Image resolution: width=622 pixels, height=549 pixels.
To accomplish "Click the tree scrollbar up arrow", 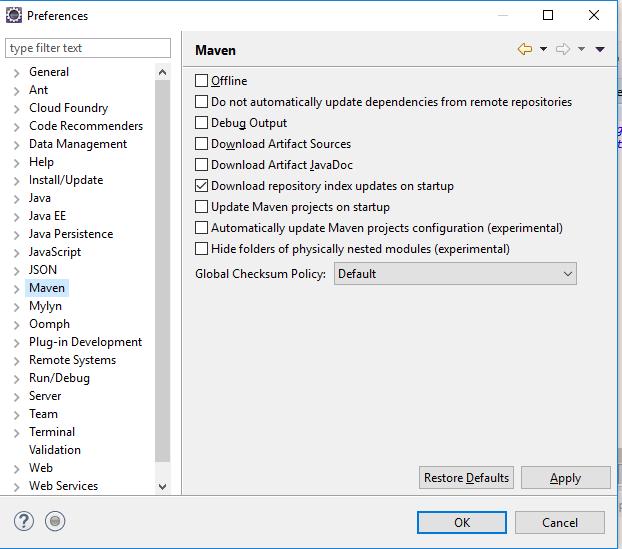I will coord(162,72).
